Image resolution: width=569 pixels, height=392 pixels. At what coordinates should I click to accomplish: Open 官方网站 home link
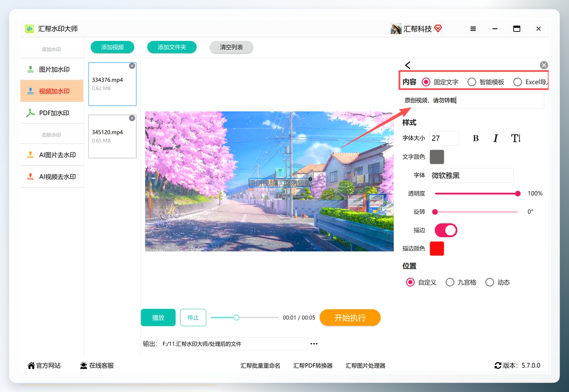tap(44, 366)
